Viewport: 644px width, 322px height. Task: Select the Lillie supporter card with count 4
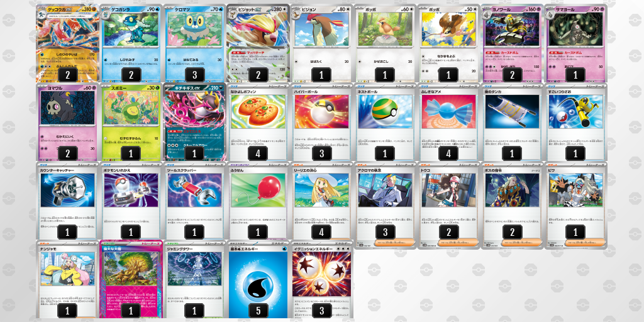321,201
